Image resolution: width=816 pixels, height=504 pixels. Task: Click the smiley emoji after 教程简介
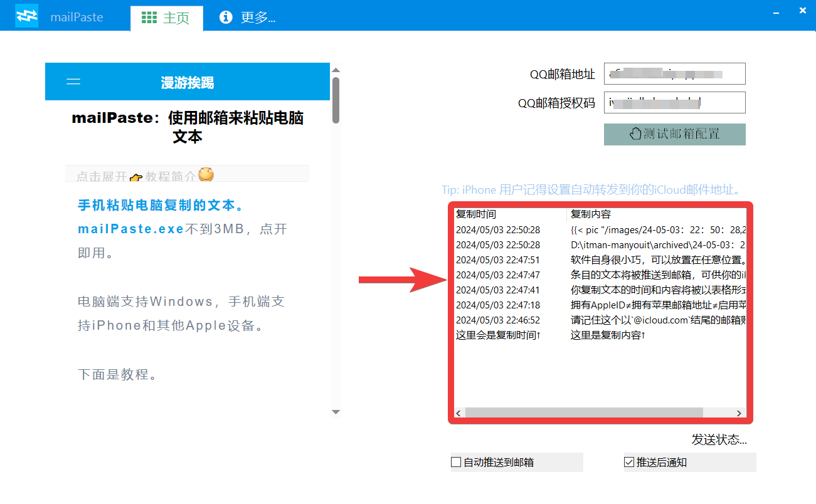point(206,175)
